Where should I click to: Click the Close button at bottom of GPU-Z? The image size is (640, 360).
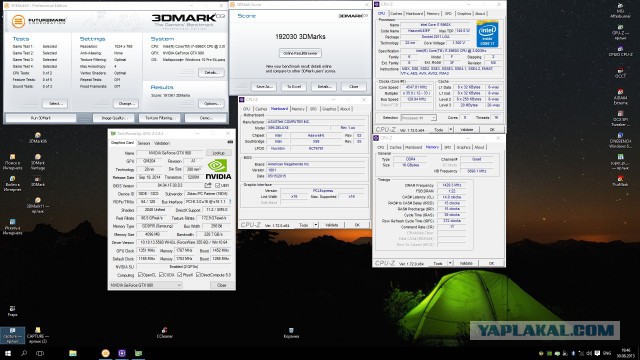coord(221,285)
